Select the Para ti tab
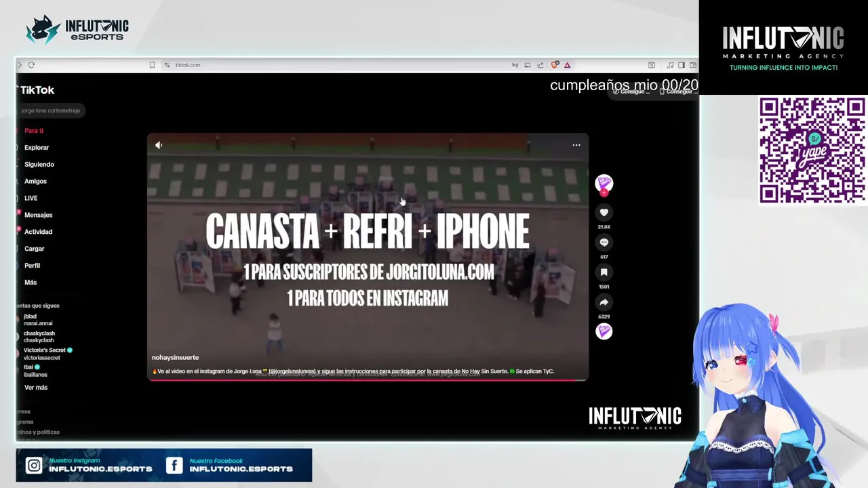 (x=34, y=131)
